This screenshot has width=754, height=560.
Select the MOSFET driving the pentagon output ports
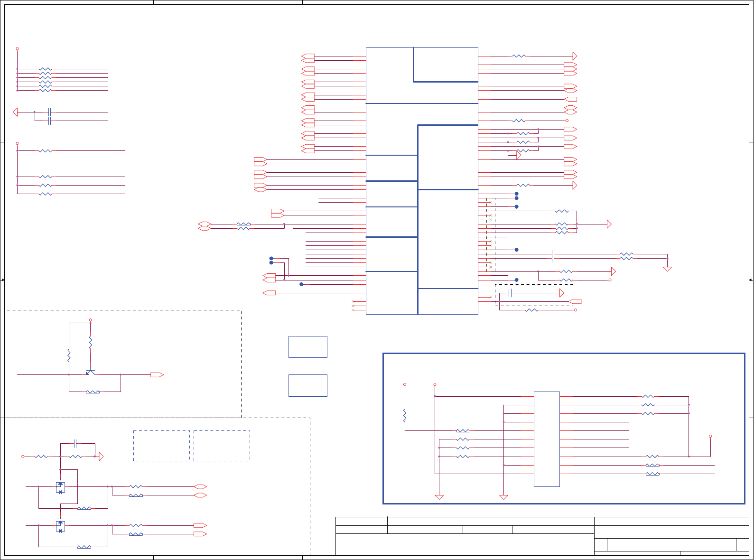pos(60,526)
